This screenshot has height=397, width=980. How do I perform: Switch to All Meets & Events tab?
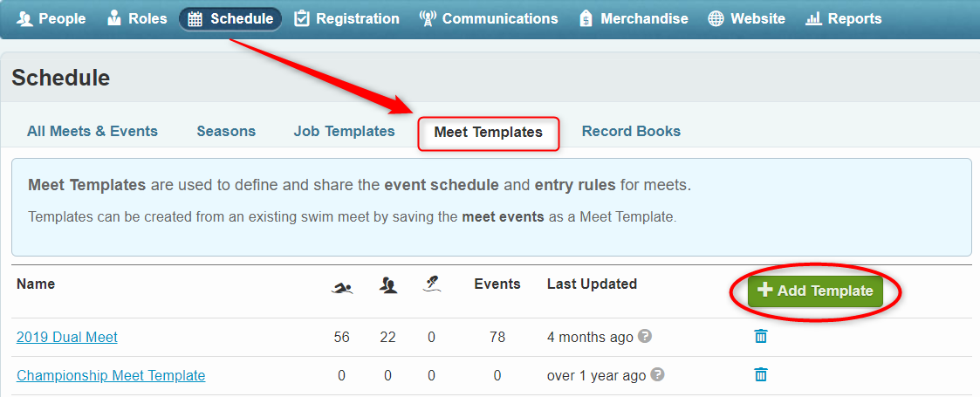tap(93, 132)
